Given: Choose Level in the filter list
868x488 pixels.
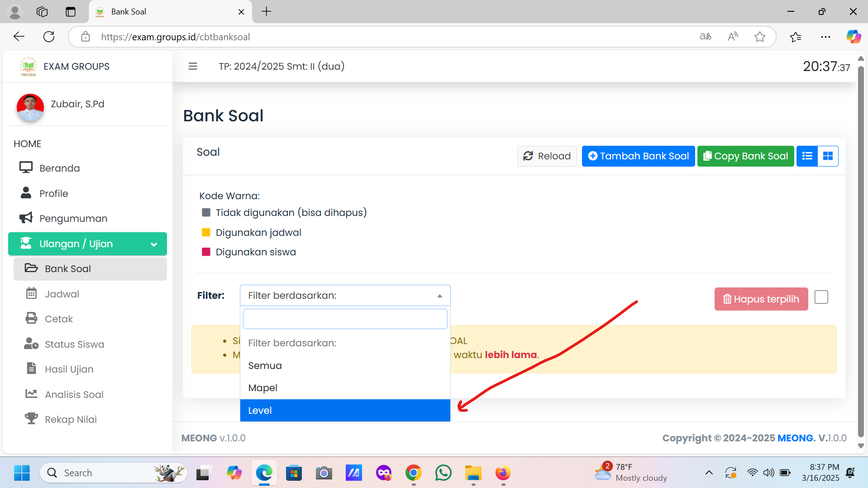Looking at the screenshot, I should (345, 410).
